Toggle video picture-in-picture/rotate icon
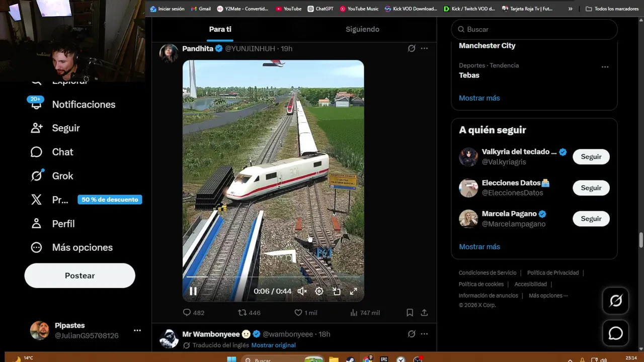The width and height of the screenshot is (644, 362). (337, 291)
